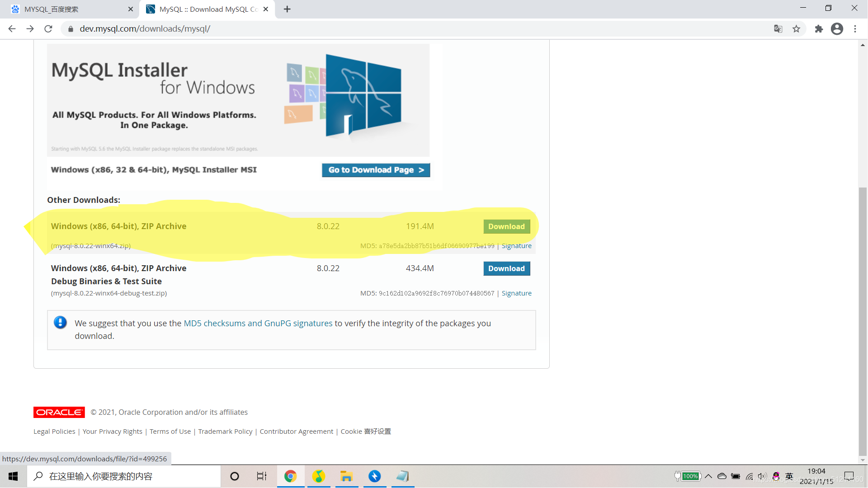Download the 434.4M Debug Binaries archive
Image resolution: width=868 pixels, height=488 pixels.
tap(506, 268)
